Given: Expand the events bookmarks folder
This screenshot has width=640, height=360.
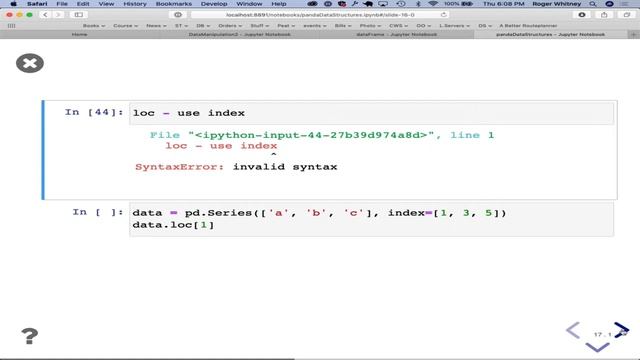Looking at the screenshot, I should [314, 26].
